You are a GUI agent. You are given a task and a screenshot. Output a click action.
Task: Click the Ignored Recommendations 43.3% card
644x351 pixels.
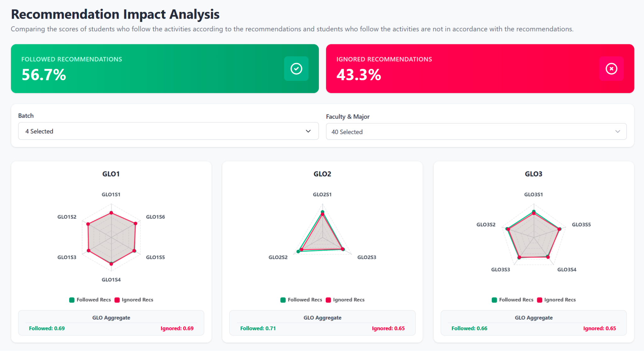(x=480, y=69)
